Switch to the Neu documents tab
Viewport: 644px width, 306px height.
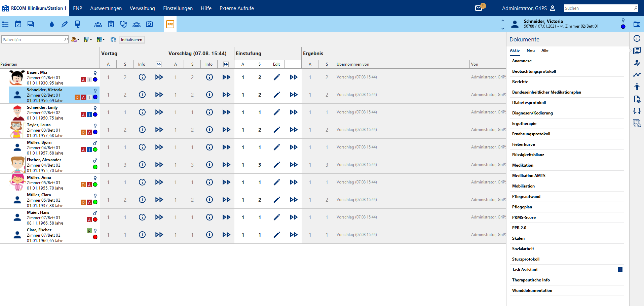coord(530,50)
